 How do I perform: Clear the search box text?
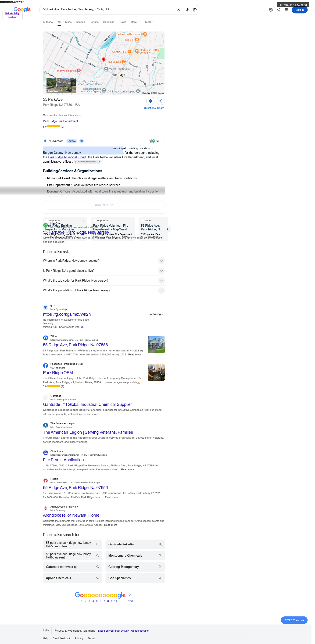point(179,10)
